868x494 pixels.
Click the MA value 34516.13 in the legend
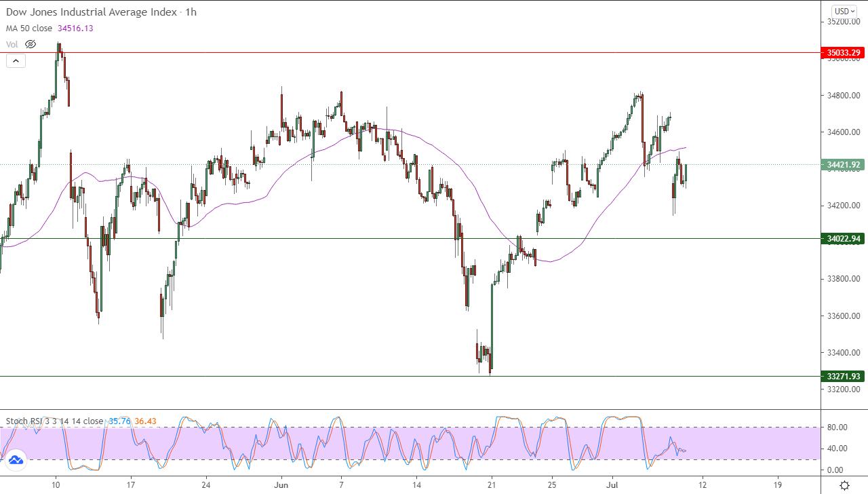(76, 28)
